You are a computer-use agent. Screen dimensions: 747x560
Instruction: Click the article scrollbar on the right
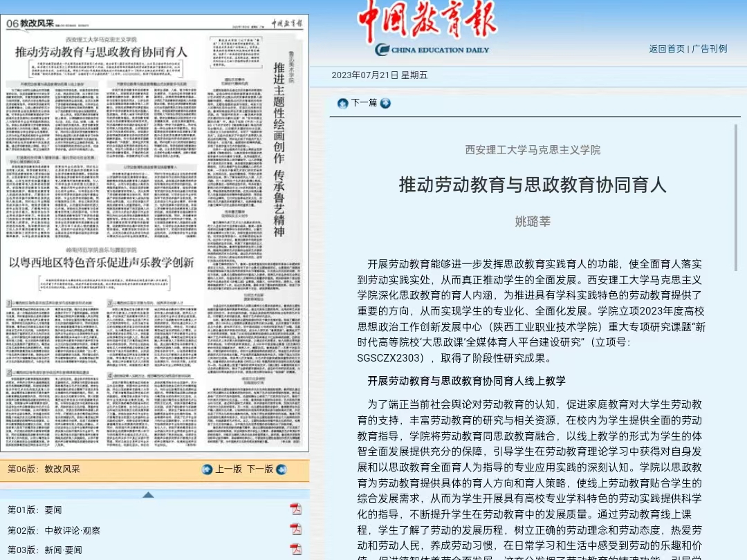pos(735,200)
